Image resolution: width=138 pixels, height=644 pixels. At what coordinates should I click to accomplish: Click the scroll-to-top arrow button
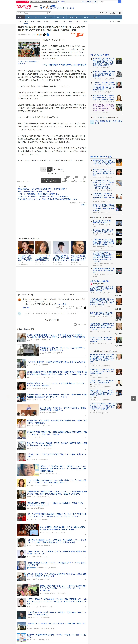[x=133, y=398]
